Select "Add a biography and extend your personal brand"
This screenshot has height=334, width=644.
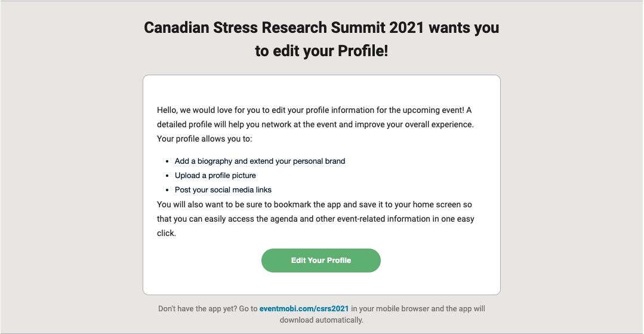(x=260, y=161)
